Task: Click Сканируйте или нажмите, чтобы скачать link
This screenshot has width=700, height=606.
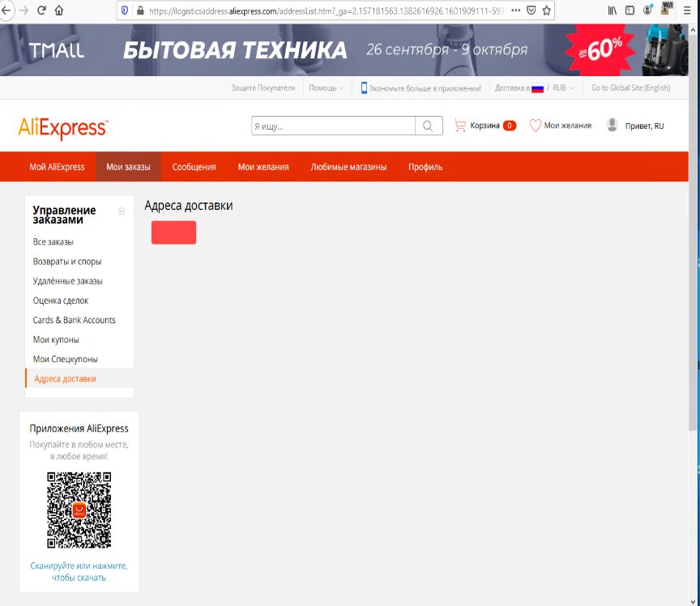Action: tap(79, 572)
